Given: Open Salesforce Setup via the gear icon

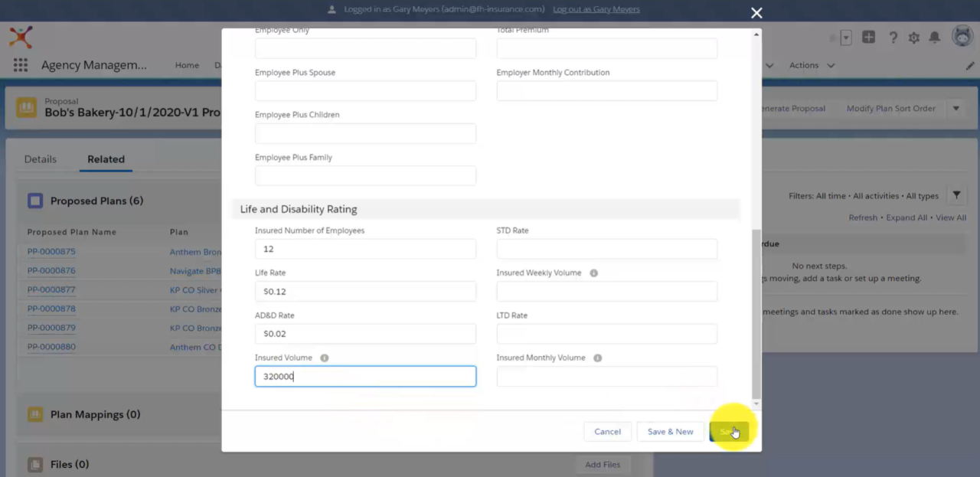Looking at the screenshot, I should click(x=913, y=36).
